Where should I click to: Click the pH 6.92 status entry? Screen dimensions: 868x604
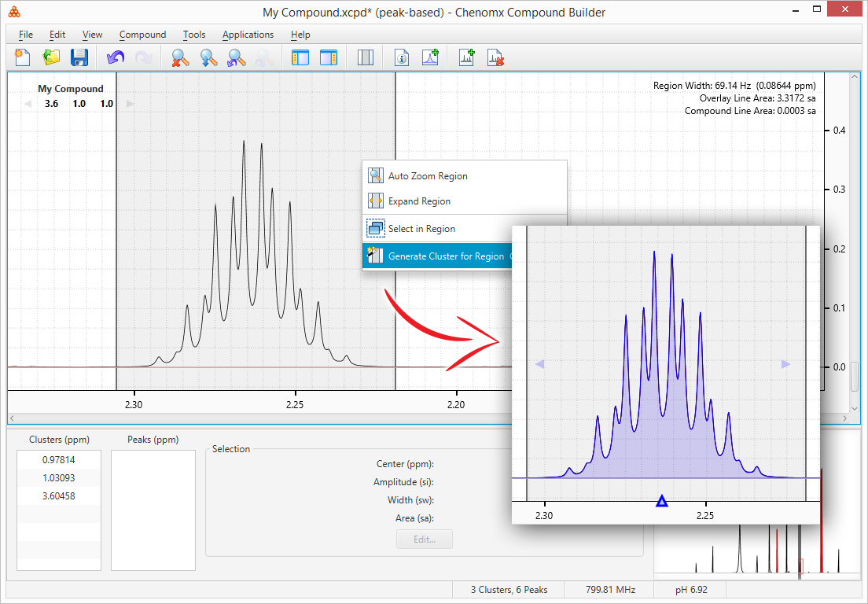coord(691,590)
